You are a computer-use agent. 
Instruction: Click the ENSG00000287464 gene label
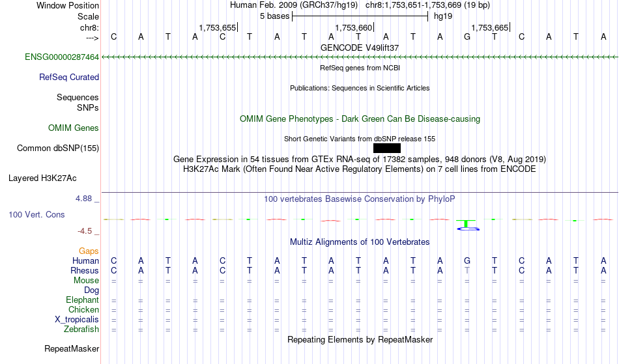click(x=62, y=57)
